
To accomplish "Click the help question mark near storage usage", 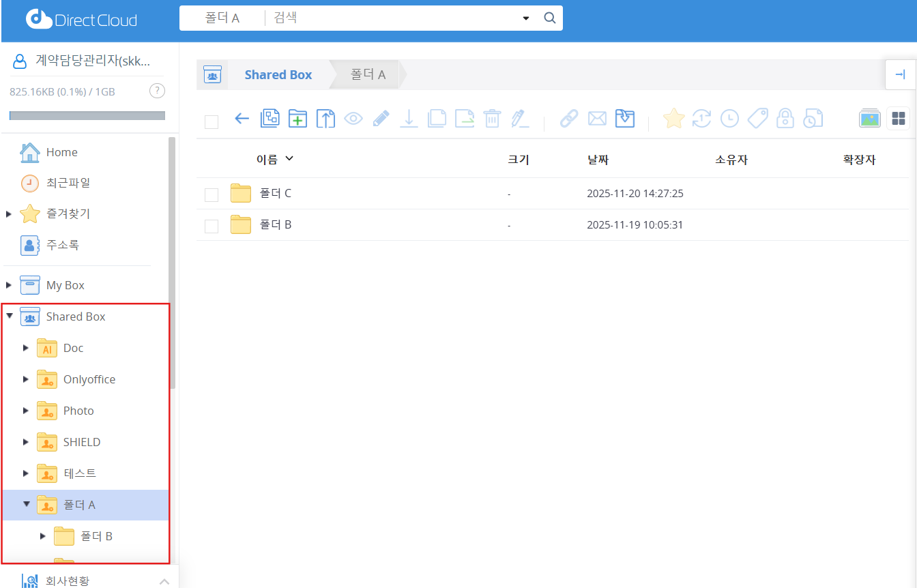I will [156, 91].
